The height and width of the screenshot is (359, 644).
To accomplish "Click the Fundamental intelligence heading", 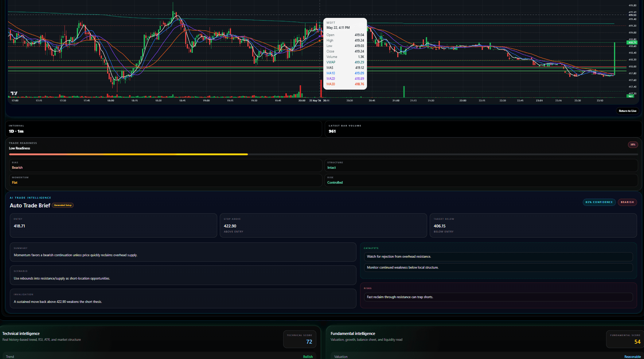I will [x=352, y=333].
